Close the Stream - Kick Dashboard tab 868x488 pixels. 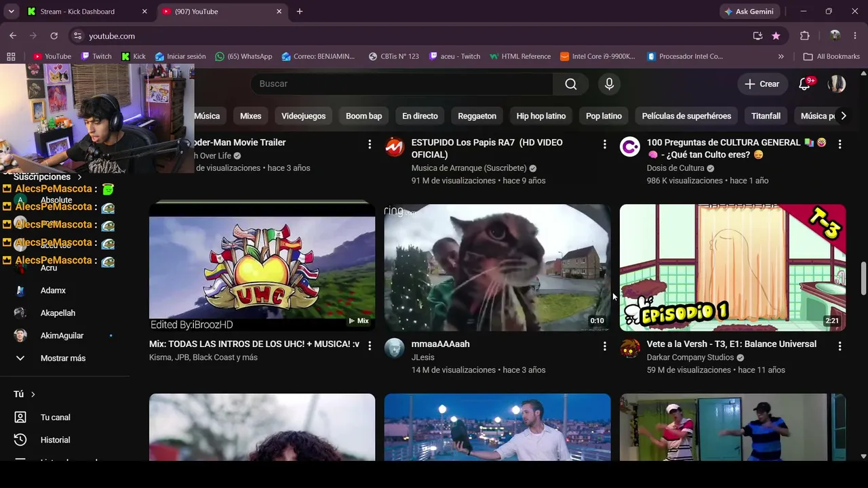click(x=144, y=12)
